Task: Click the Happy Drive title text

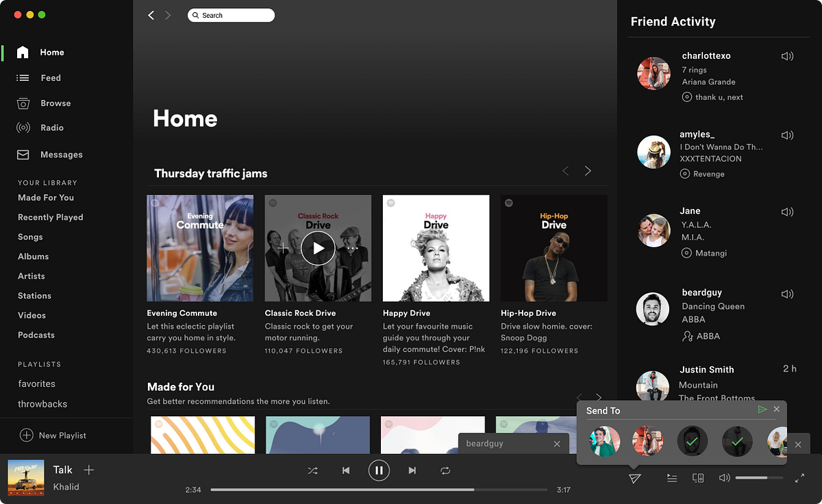Action: pyautogui.click(x=406, y=313)
